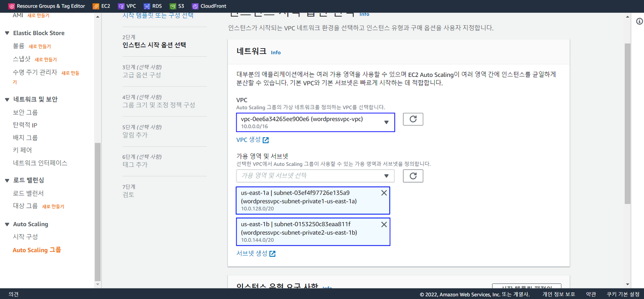Click the info circle icon at top right
The height and width of the screenshot is (299, 644).
[639, 21]
